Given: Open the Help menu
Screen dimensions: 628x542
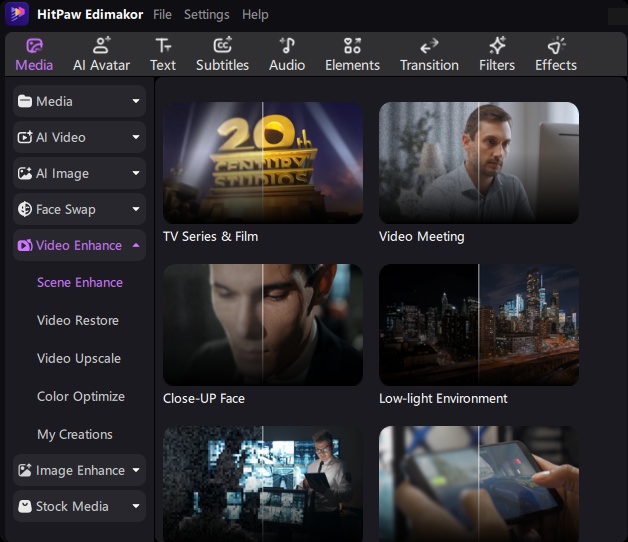Looking at the screenshot, I should (255, 15).
